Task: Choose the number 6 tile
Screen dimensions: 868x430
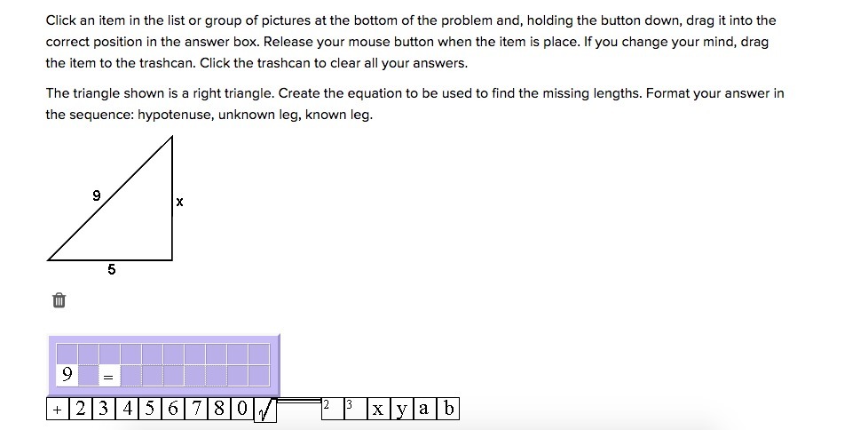Action: tap(173, 410)
